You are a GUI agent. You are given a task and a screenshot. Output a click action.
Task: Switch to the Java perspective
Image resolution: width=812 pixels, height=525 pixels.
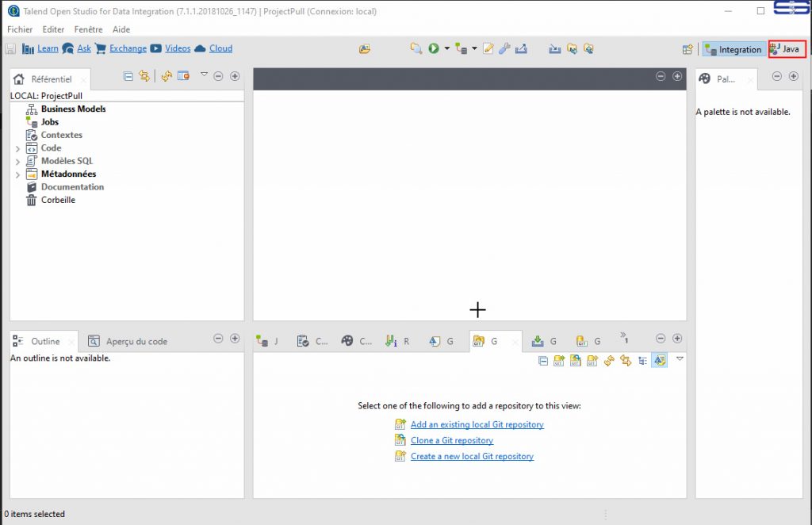(x=787, y=48)
